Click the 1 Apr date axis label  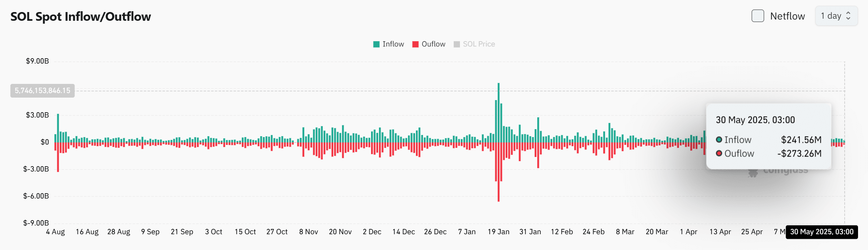688,232
